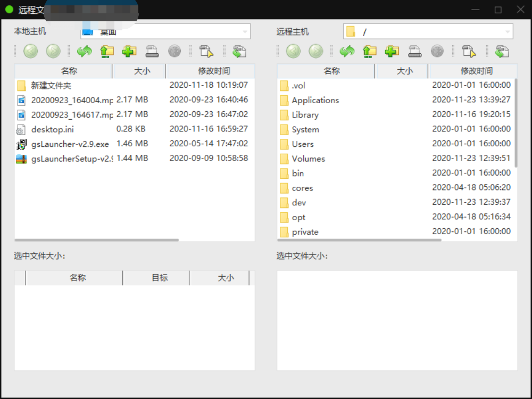Refresh the local host file list
Viewport: 532px width, 399px height.
(x=84, y=51)
